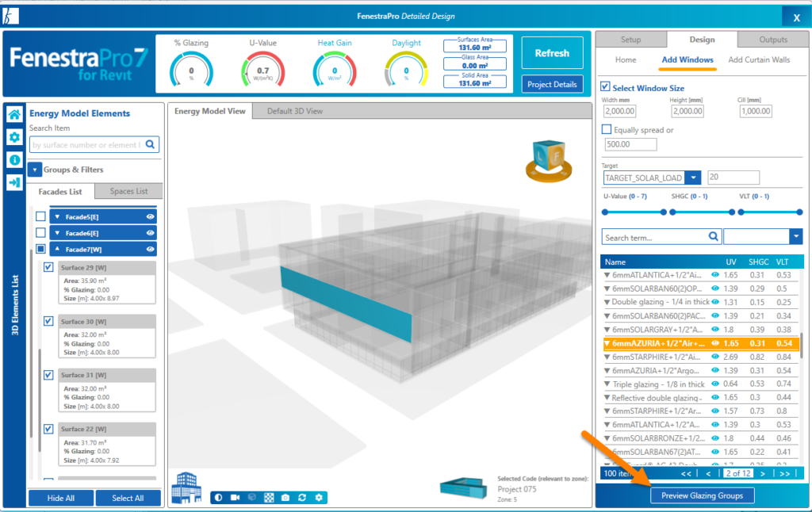Image resolution: width=812 pixels, height=512 pixels.
Task: Click the search magnifier in Energy Model Elements
Action: pyautogui.click(x=150, y=144)
